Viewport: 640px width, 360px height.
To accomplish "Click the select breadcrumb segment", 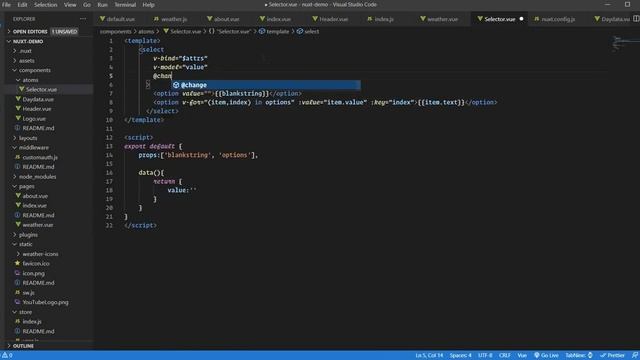I will pyautogui.click(x=311, y=31).
